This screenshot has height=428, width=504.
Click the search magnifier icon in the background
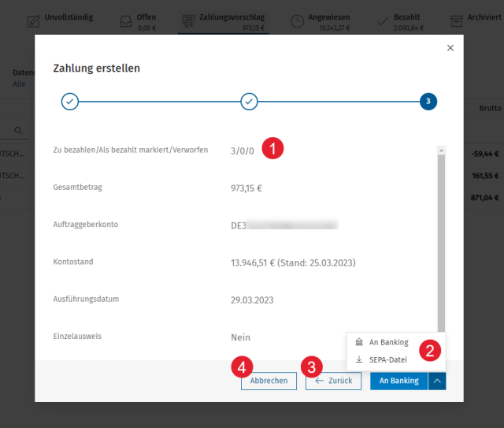tap(18, 130)
